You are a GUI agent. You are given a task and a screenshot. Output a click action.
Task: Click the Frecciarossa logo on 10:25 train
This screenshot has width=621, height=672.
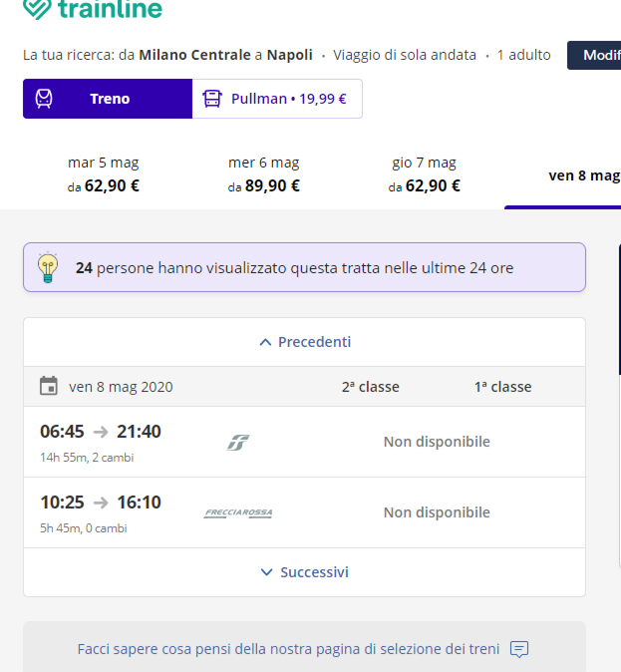[x=238, y=512]
